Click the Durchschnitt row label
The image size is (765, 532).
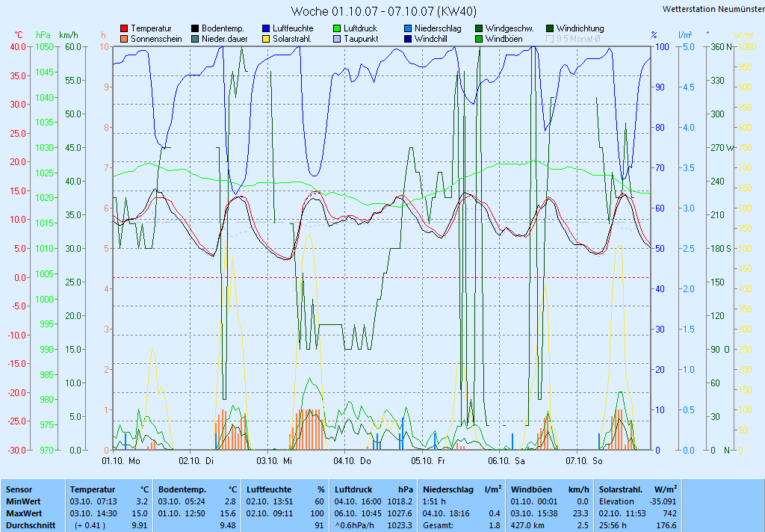click(31, 526)
